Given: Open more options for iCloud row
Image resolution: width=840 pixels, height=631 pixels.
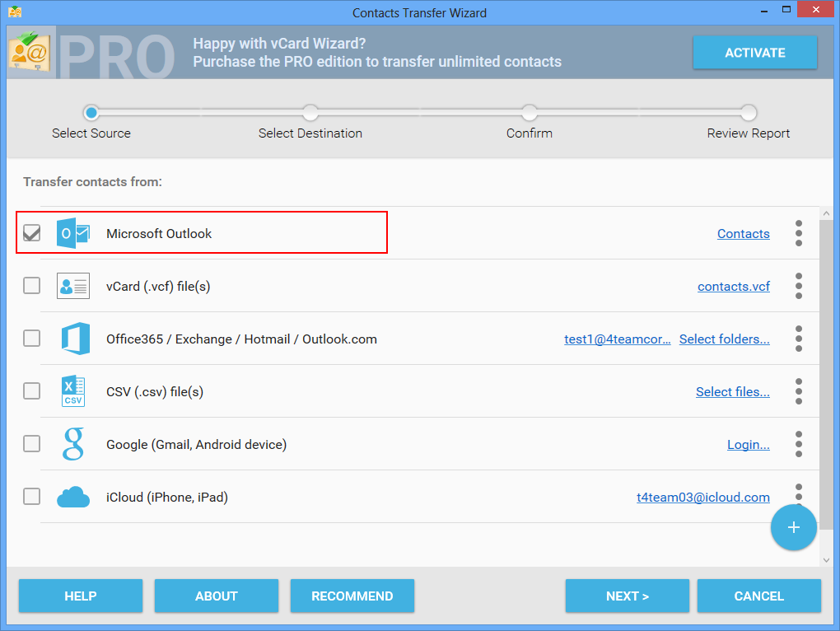Looking at the screenshot, I should [799, 493].
